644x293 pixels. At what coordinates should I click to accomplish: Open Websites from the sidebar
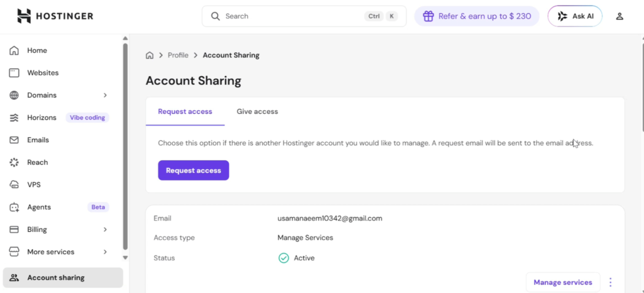[x=43, y=73]
